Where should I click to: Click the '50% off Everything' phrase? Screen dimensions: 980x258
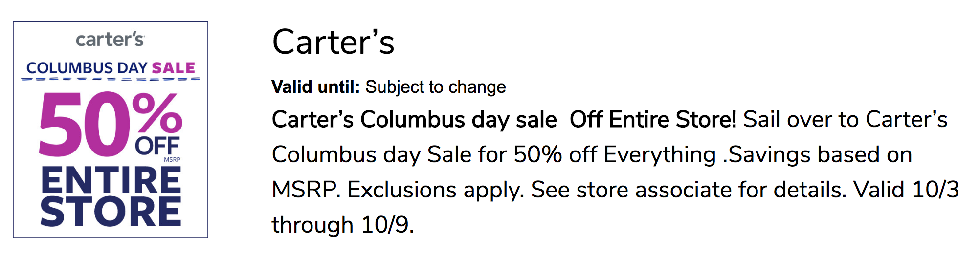click(614, 154)
